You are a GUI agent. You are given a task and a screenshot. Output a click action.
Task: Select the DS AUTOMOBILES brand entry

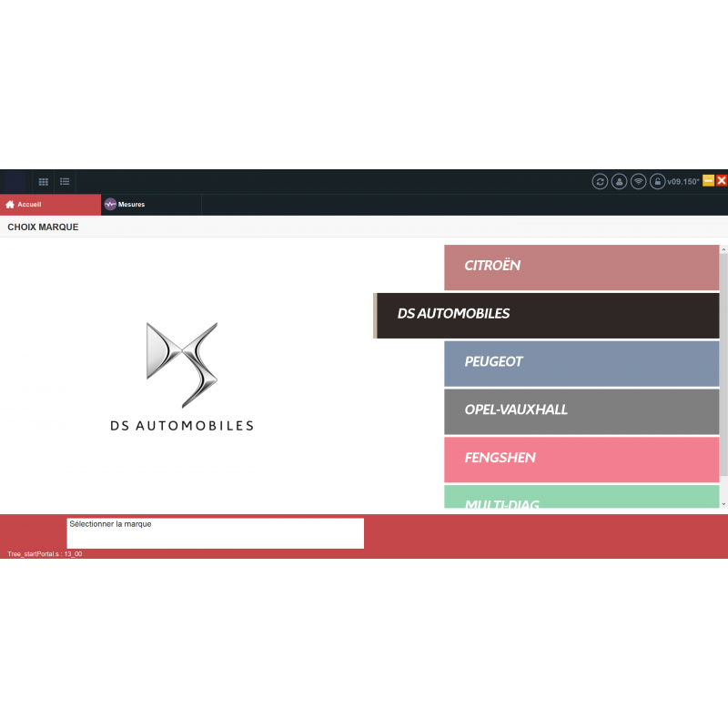(546, 314)
